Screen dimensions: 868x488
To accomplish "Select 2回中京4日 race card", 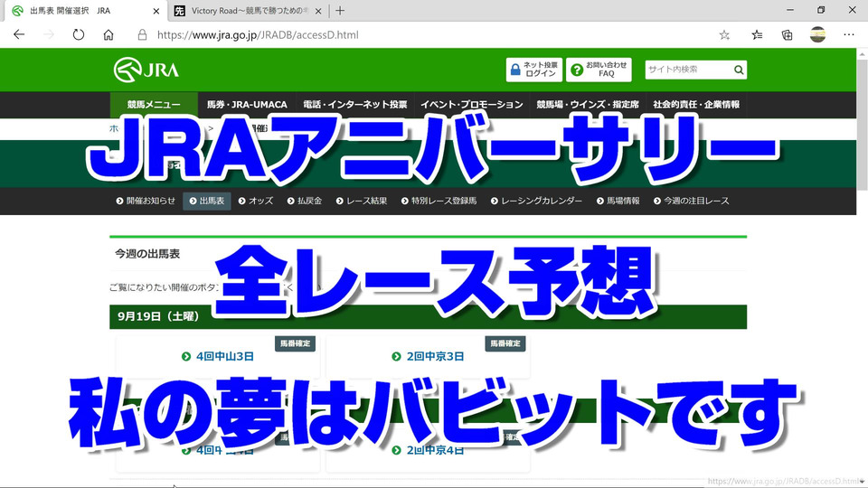I will tap(428, 450).
